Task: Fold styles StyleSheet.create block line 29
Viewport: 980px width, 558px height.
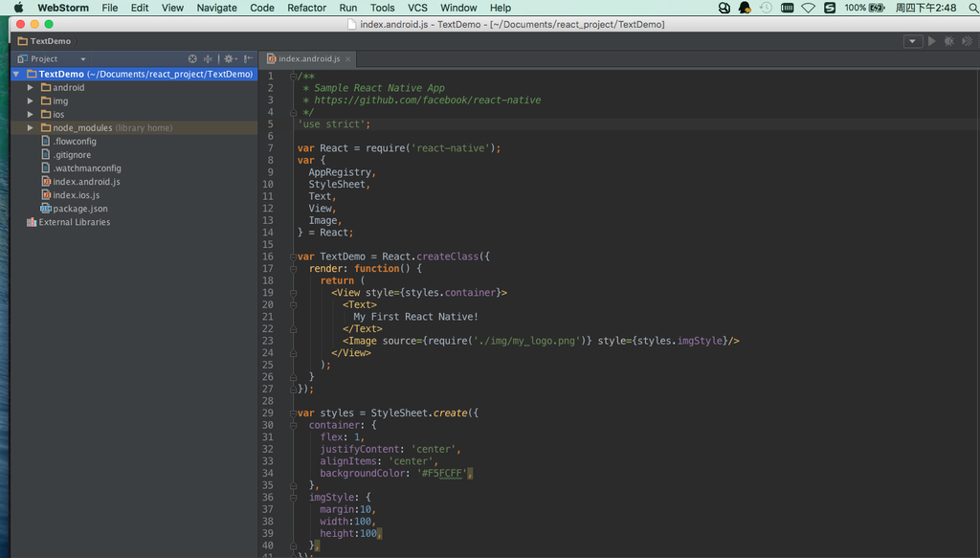Action: [293, 413]
